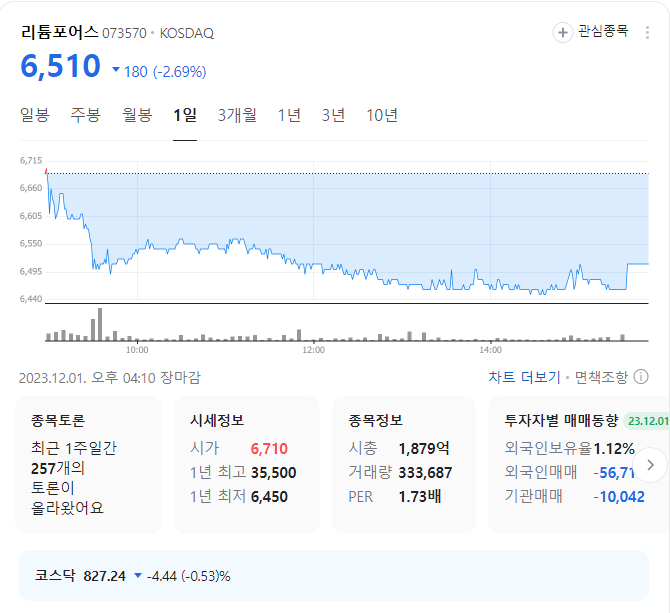Click the 면책조항 disclaimer text
This screenshot has height=613, width=670.
(x=601, y=377)
